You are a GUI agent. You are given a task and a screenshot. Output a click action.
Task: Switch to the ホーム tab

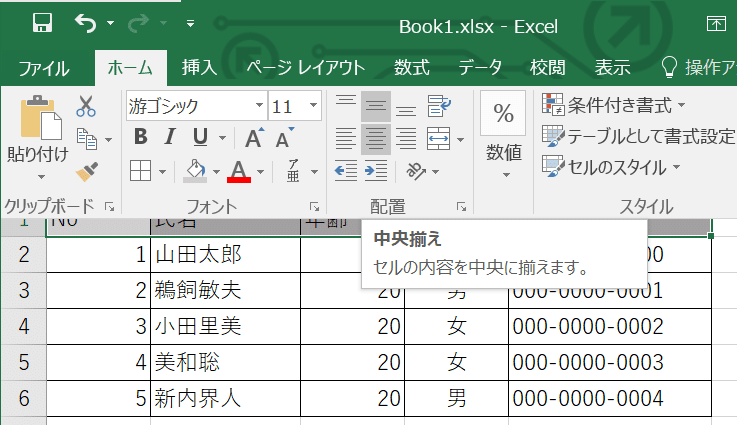coord(130,68)
